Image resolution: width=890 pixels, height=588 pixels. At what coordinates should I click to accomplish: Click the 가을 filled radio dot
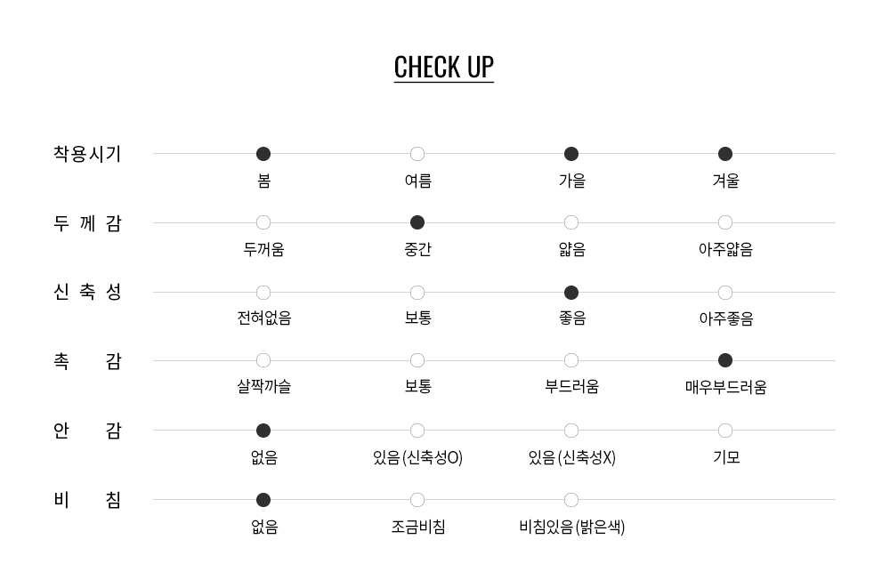click(571, 154)
